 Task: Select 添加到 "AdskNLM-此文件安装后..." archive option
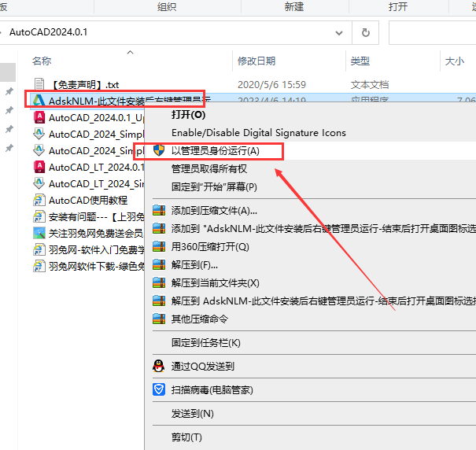coord(323,228)
